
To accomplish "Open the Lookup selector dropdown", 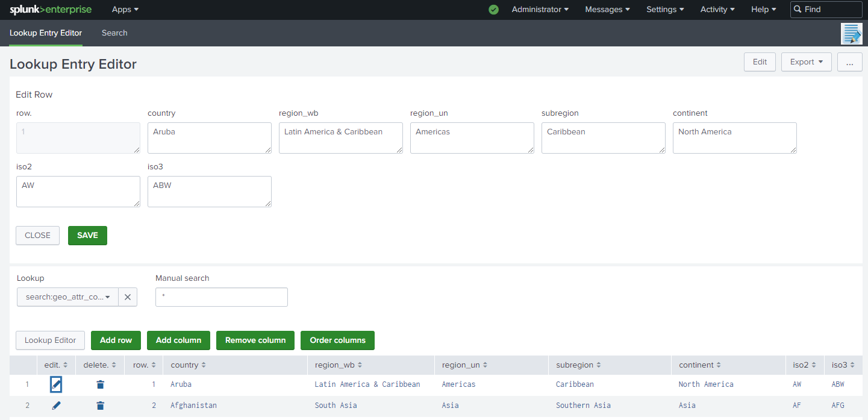I will (x=67, y=297).
